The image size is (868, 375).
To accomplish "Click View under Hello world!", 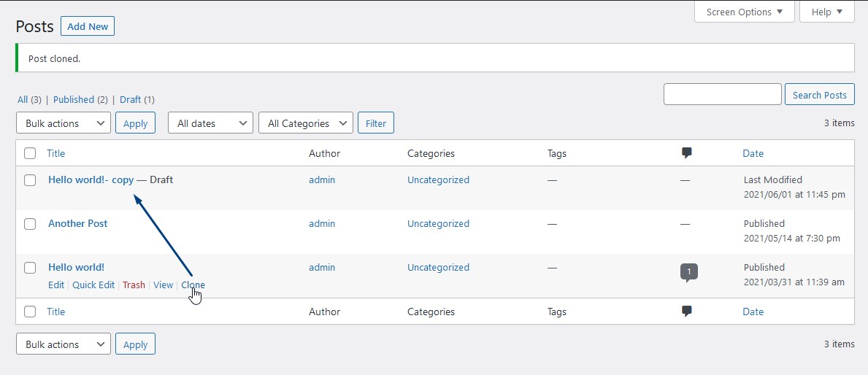I will 164,285.
